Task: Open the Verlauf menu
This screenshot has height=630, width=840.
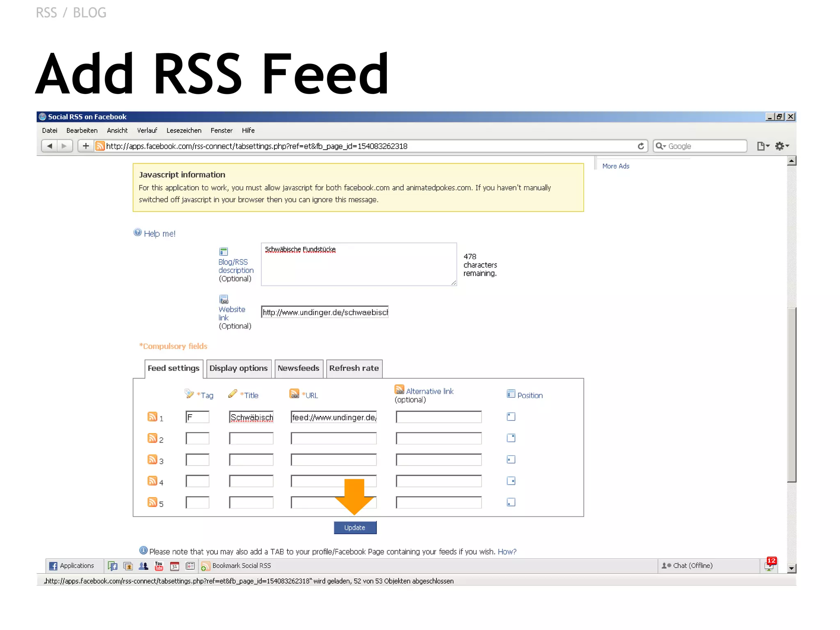Action: point(147,130)
